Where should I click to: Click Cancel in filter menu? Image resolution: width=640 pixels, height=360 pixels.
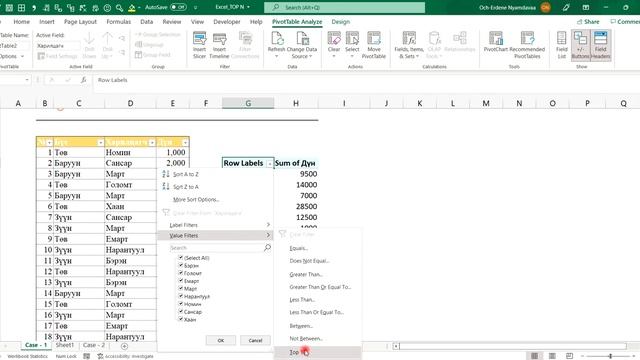[255, 340]
